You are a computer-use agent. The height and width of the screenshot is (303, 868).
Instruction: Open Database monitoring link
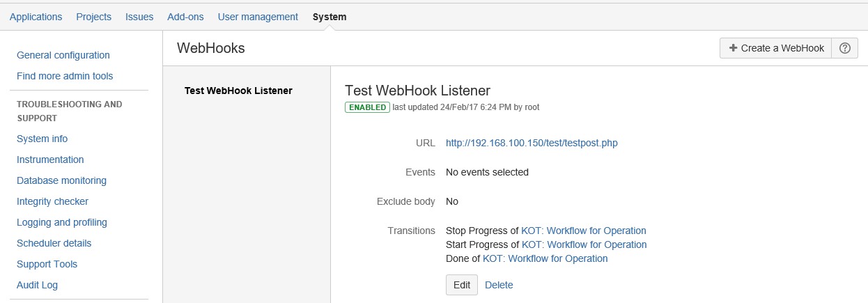click(61, 180)
